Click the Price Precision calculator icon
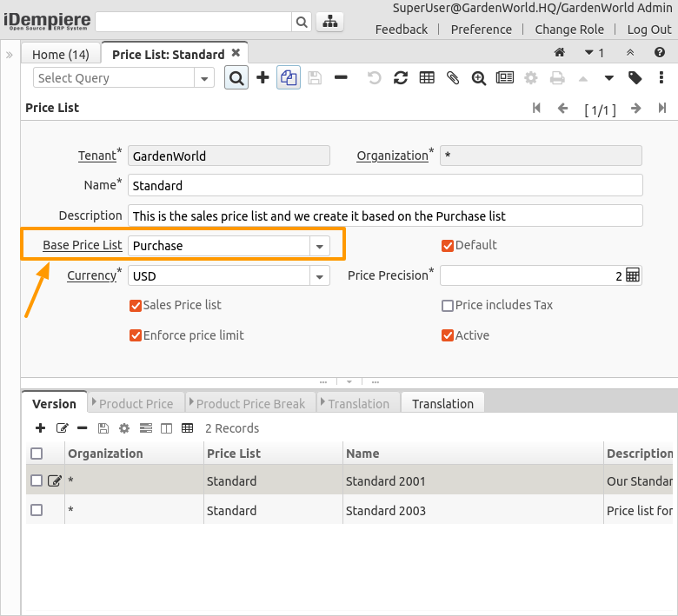 pos(633,275)
